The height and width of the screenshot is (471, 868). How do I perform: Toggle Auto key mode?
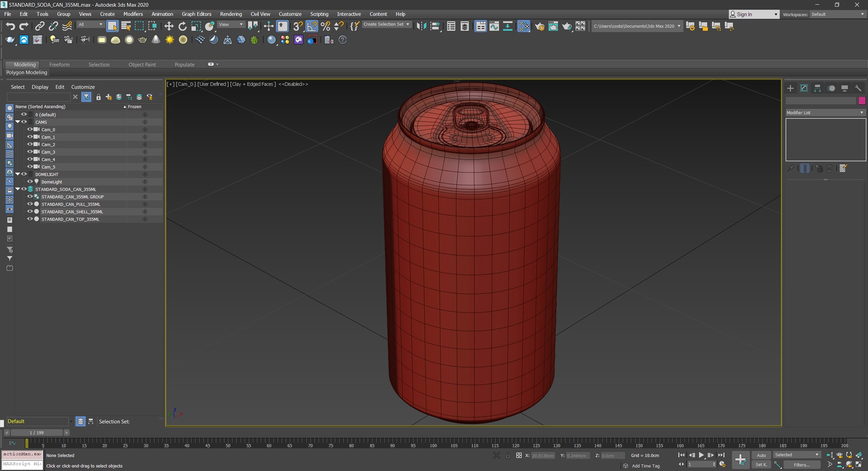point(761,455)
